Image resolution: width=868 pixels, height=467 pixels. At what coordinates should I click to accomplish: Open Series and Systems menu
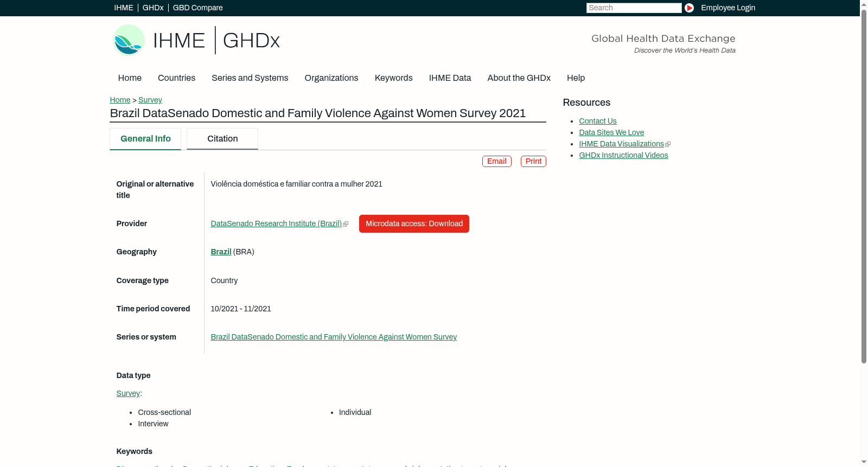pyautogui.click(x=250, y=78)
